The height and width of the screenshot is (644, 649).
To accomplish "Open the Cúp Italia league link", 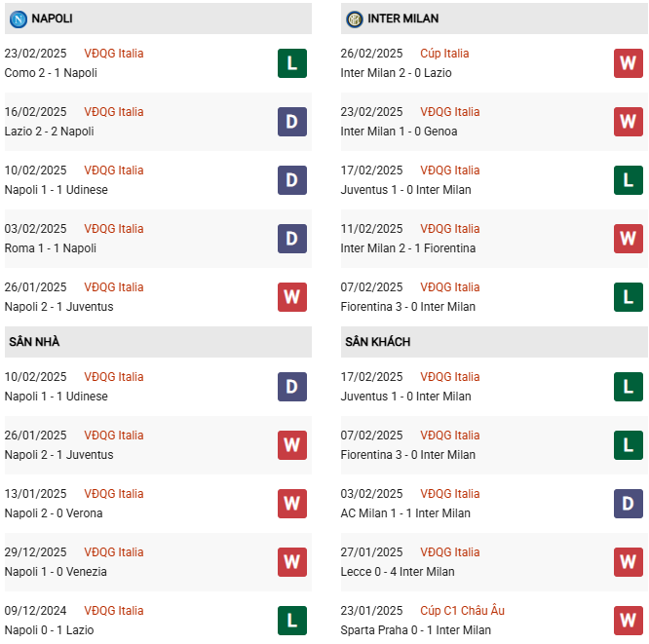I will [444, 54].
